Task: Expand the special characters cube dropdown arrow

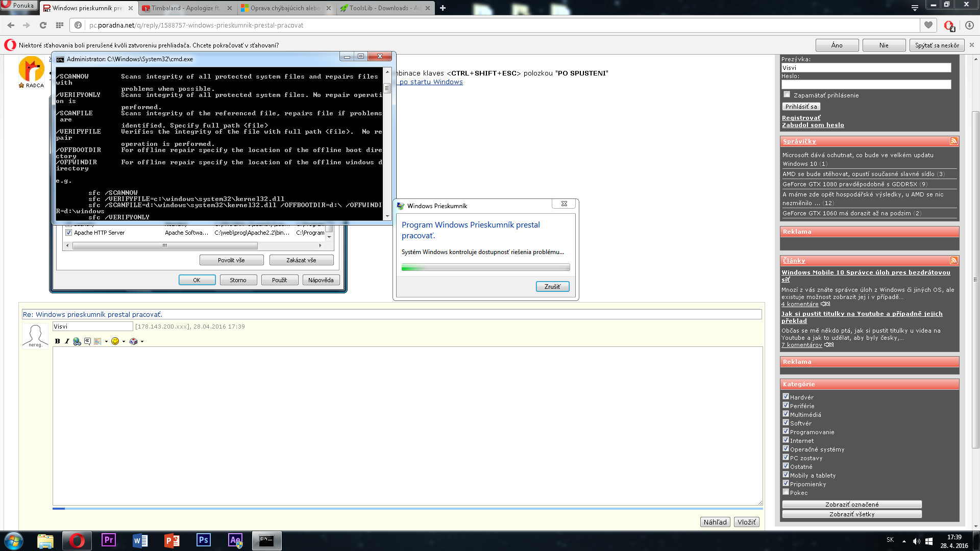Action: click(142, 342)
